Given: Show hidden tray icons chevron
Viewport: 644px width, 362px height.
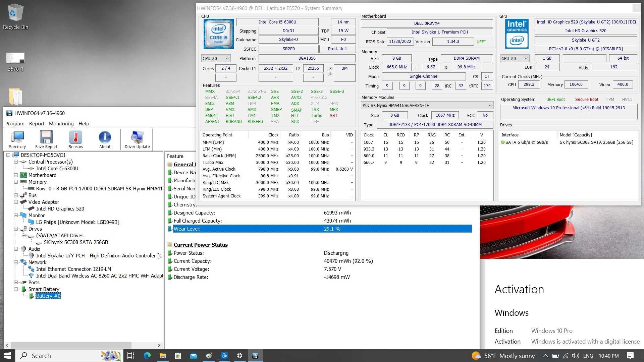Looking at the screenshot, I should pyautogui.click(x=545, y=356).
